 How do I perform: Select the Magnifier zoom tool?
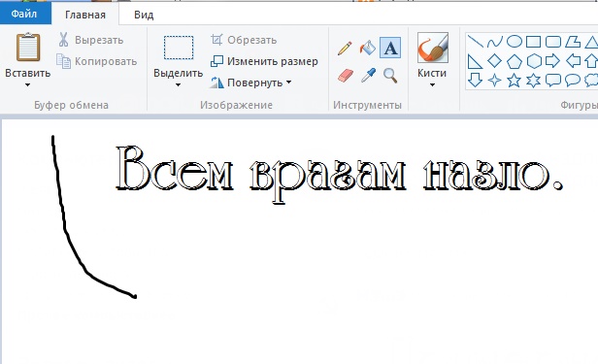coord(390,76)
